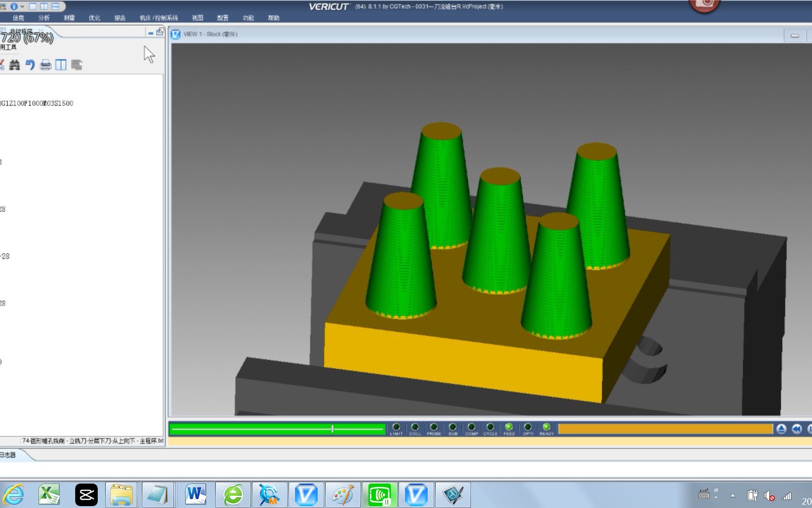
Task: Open the notepad app in the taskbar
Action: point(157,495)
